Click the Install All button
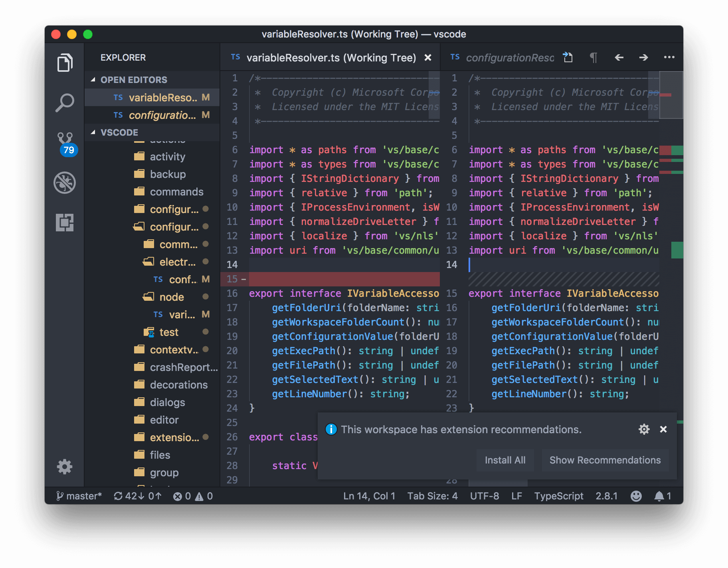Viewport: 728px width, 568px height. (505, 460)
